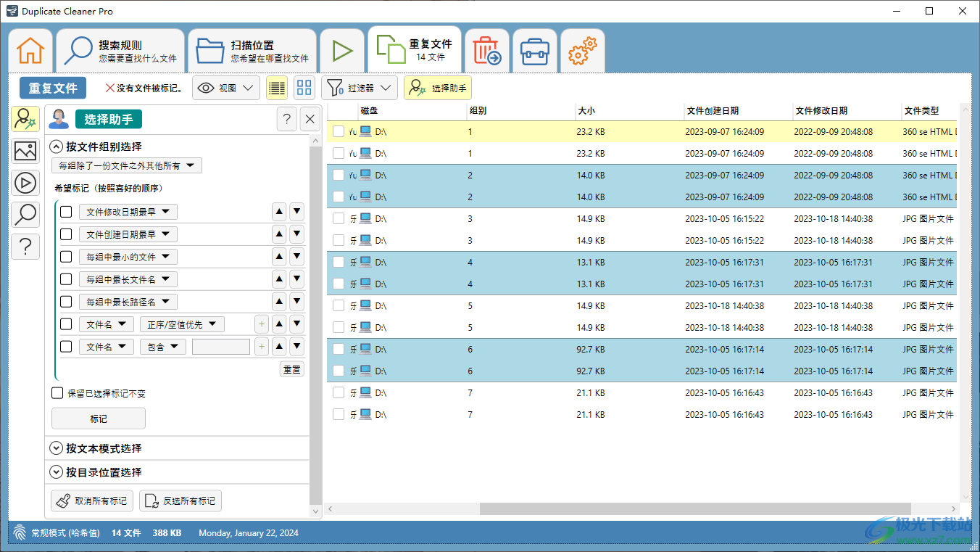Click 重置 reset button

tap(292, 369)
